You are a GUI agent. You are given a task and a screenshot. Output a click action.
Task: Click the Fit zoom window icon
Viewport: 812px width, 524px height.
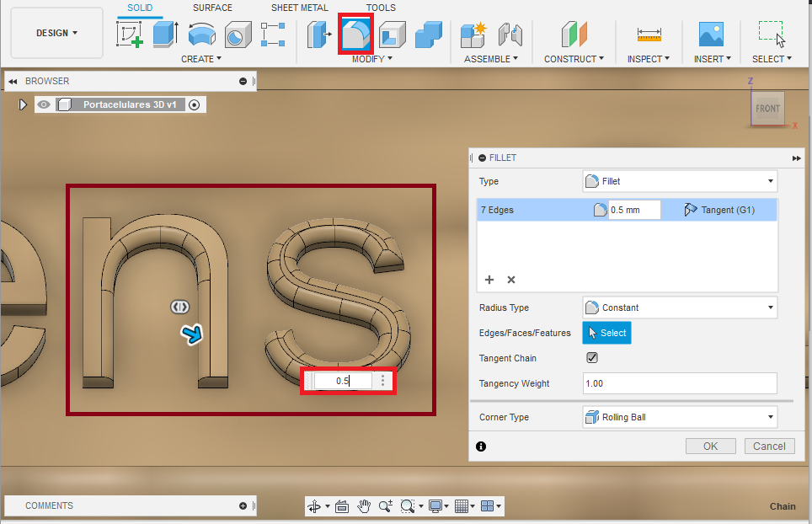tap(408, 505)
